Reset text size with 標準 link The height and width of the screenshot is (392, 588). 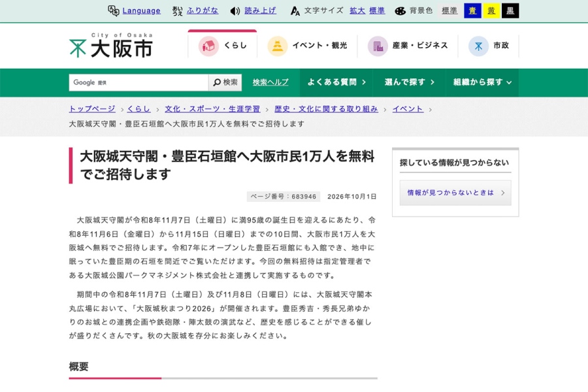pos(377,10)
